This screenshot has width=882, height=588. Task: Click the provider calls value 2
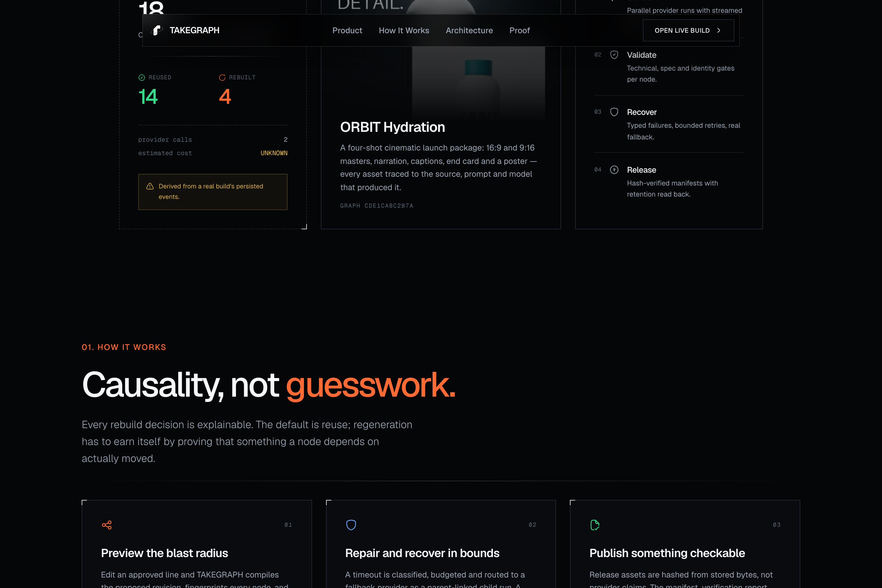click(x=286, y=139)
